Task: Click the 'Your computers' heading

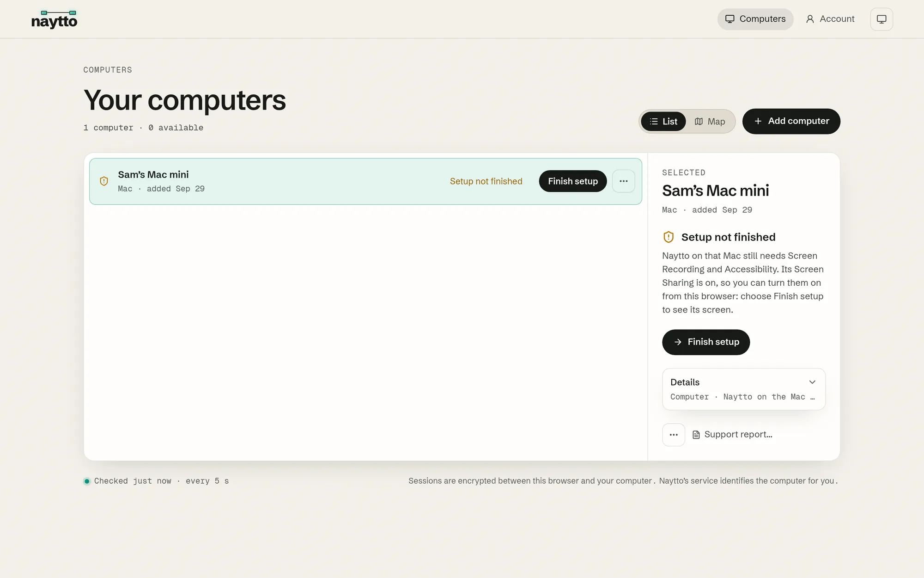Action: [x=185, y=100]
